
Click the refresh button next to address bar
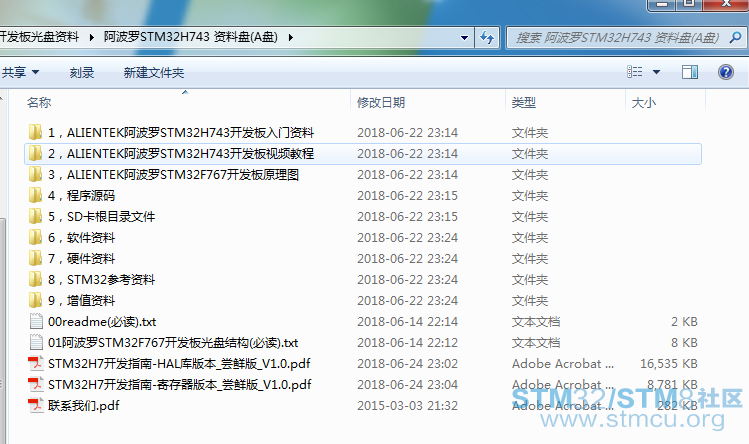[x=487, y=37]
